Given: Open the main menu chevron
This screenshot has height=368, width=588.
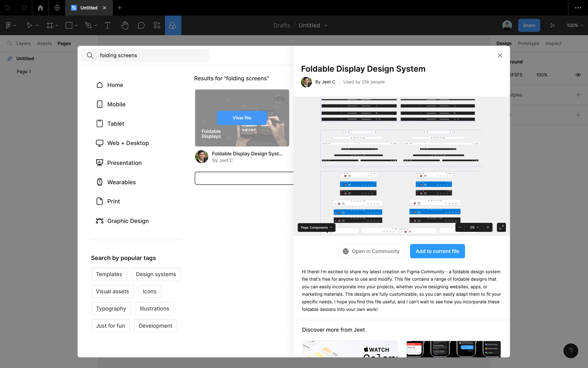Looking at the screenshot, I should point(14,25).
